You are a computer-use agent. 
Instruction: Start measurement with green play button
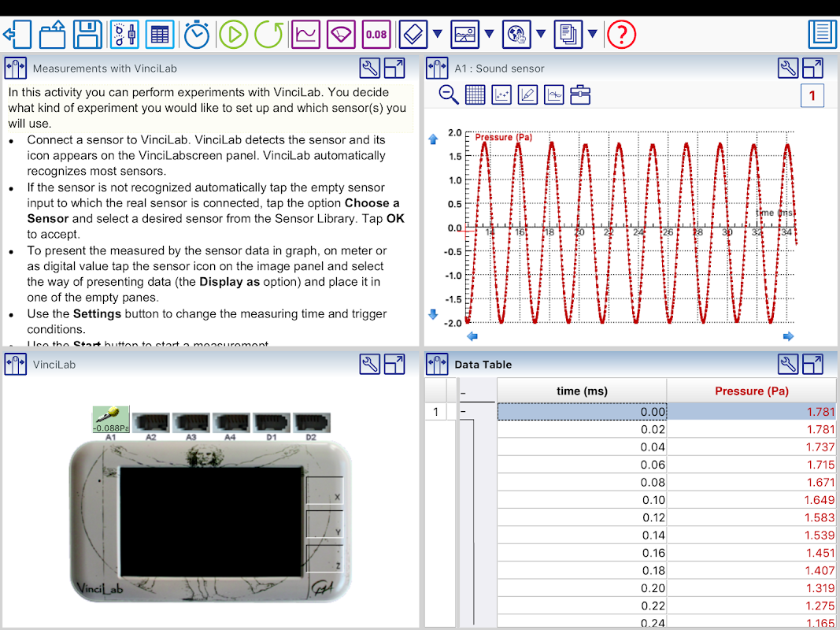coord(233,34)
